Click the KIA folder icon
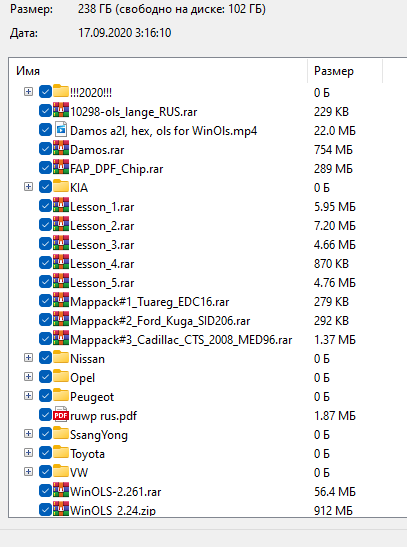Viewport: 407px width, 547px height. (x=61, y=186)
